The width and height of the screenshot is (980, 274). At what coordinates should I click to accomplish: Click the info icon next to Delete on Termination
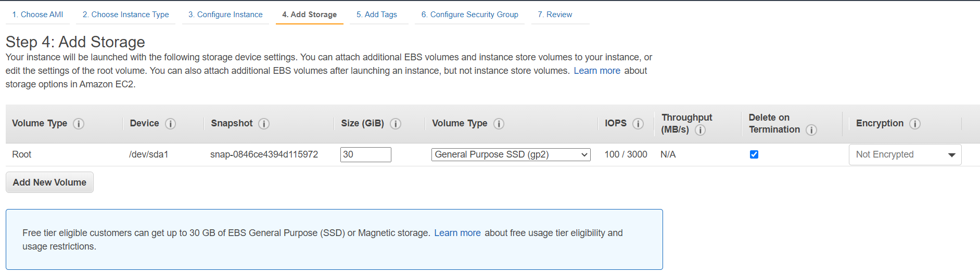(811, 130)
